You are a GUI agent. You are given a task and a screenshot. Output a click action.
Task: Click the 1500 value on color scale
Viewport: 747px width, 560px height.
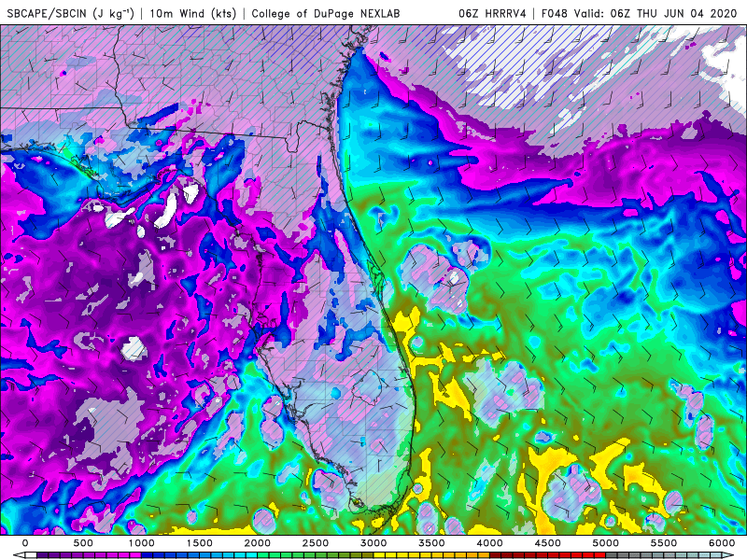click(x=199, y=543)
